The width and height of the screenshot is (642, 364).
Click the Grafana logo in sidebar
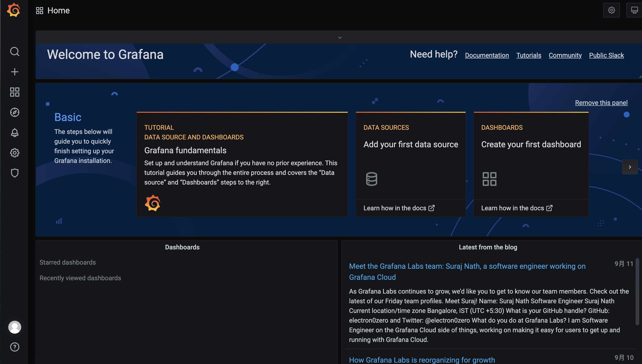point(14,10)
